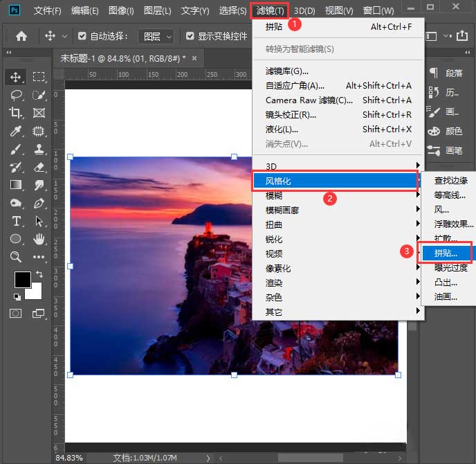Open the Brushes panel
476x464 pixels.
[445, 150]
